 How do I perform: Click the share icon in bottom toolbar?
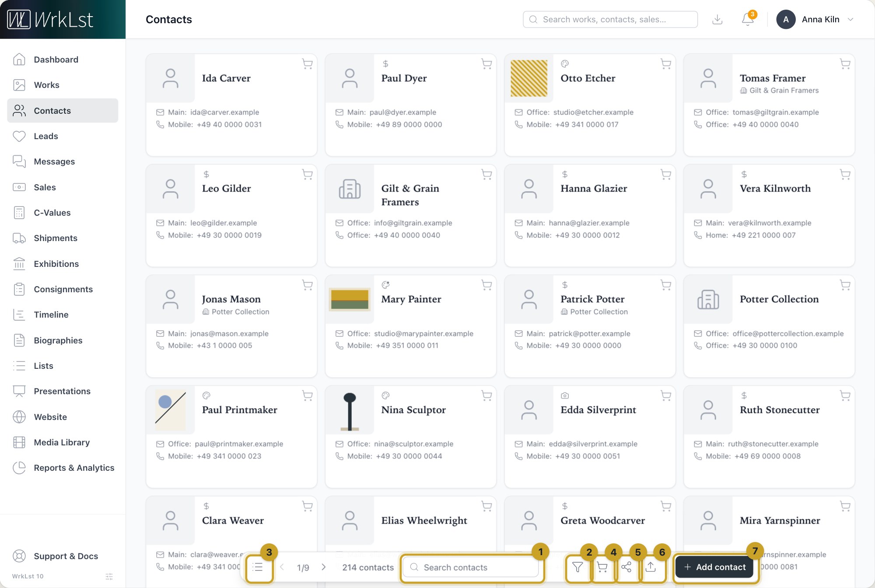(626, 567)
